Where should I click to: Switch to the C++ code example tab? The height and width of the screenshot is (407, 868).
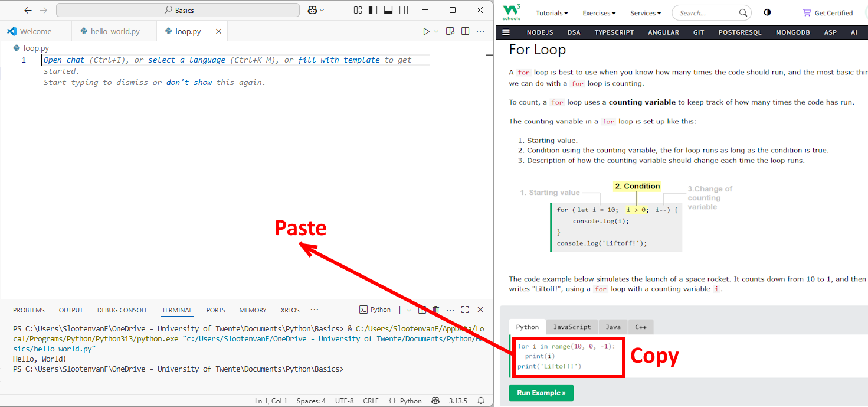pos(641,327)
